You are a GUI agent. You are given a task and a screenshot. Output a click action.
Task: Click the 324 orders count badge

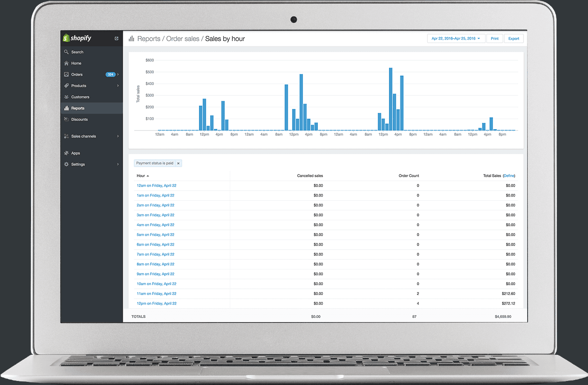[110, 75]
